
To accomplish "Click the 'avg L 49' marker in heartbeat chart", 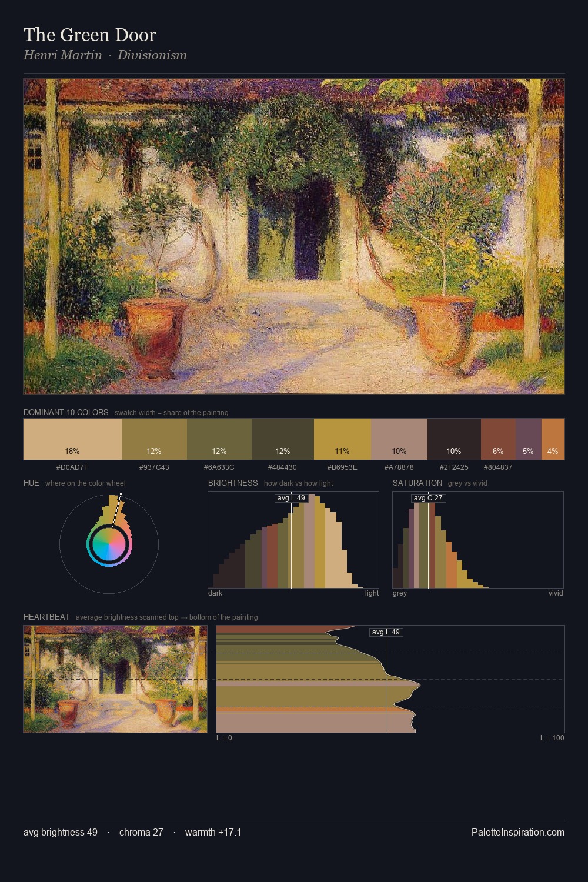I will pyautogui.click(x=386, y=632).
